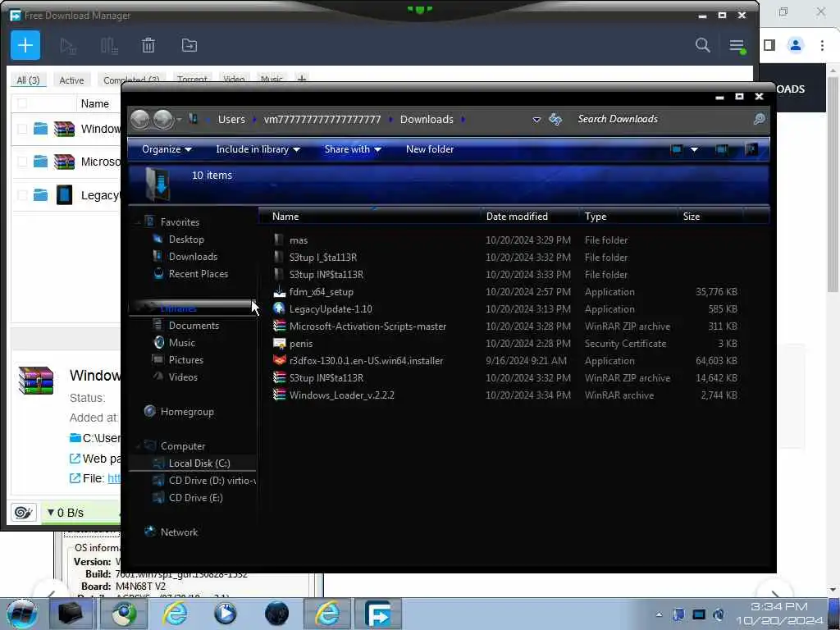Open Network in navigation pane
840x630 pixels.
[x=178, y=532]
